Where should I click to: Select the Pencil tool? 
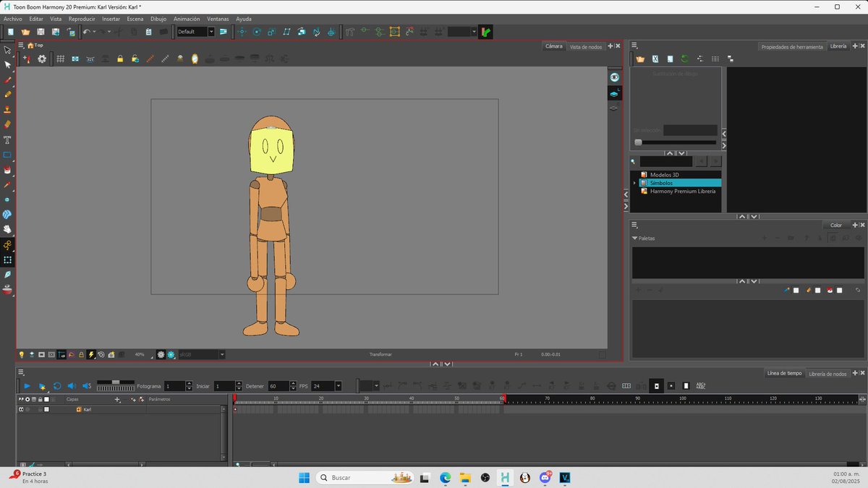click(7, 94)
